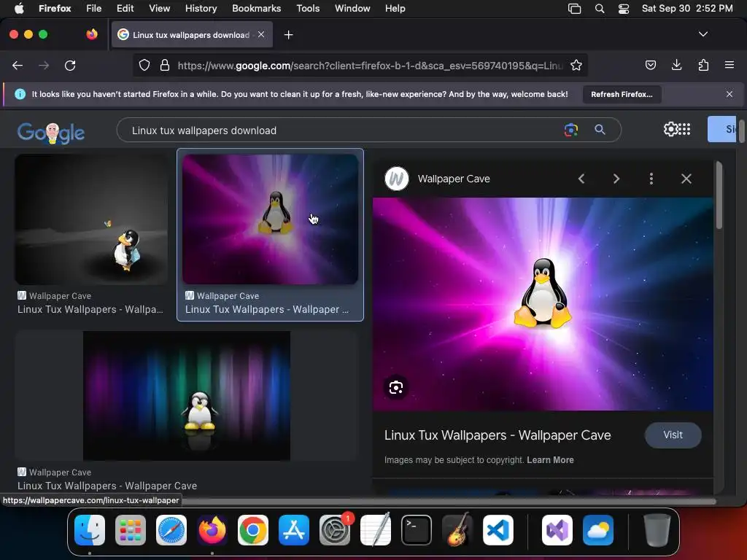Viewport: 747px width, 560px height.
Task: Open Google Chrome from the dock
Action: [253, 530]
